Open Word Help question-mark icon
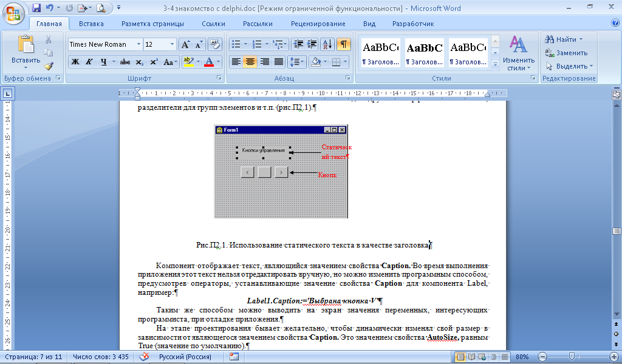 615,23
